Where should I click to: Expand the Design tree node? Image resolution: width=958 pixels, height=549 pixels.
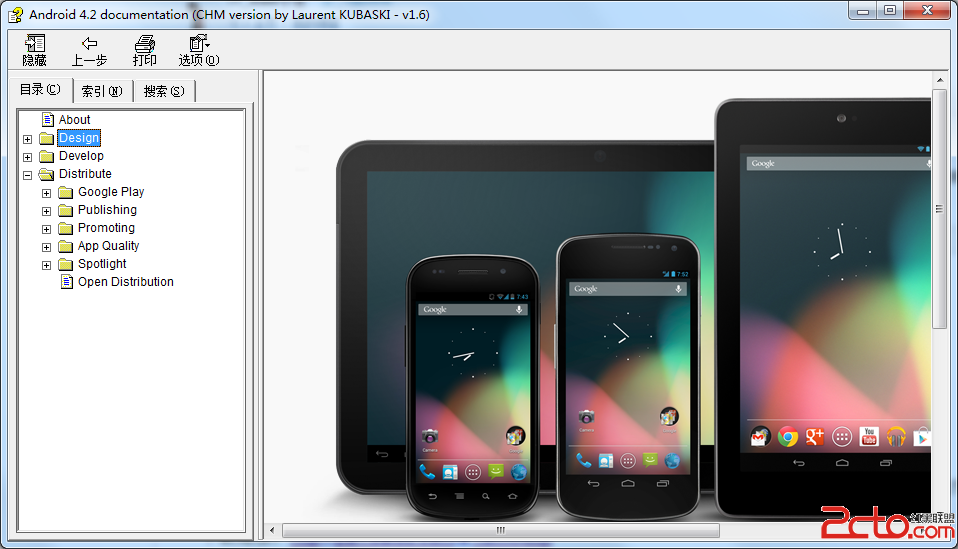coord(27,139)
